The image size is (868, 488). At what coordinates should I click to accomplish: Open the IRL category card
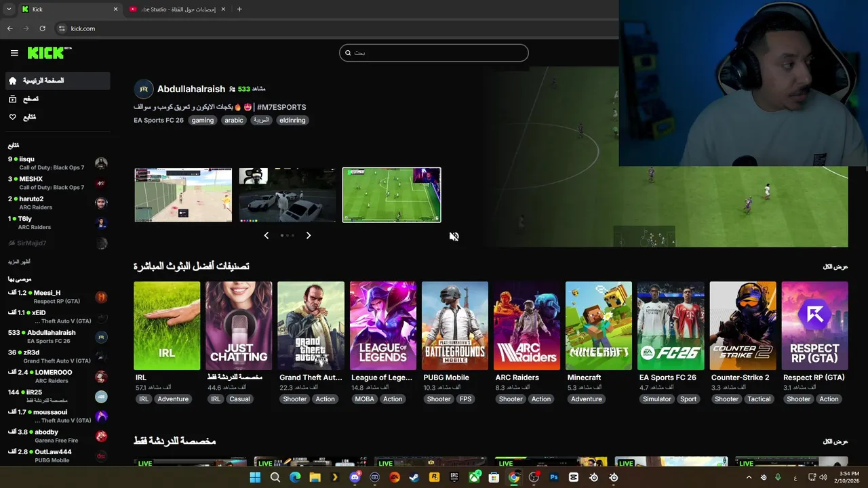coord(167,326)
